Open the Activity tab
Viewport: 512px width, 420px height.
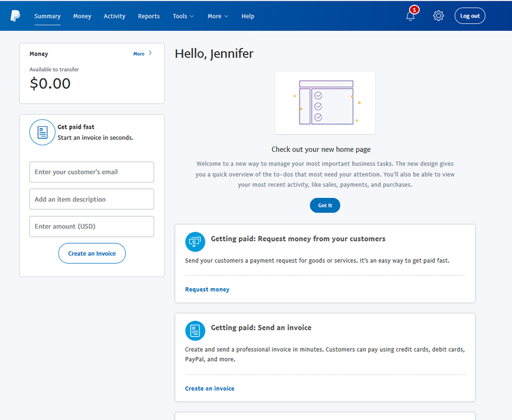[115, 16]
